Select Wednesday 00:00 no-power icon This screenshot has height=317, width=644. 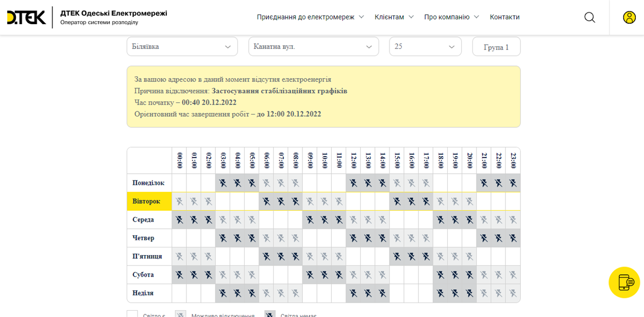coord(179,220)
